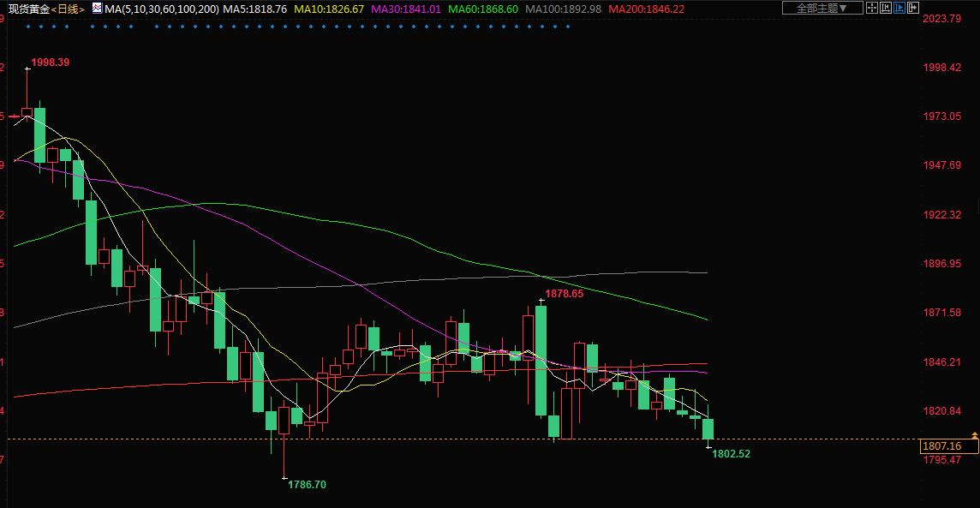Click the current price tag 1807.16
Screen dimensions: 980x508
pyautogui.click(x=941, y=446)
